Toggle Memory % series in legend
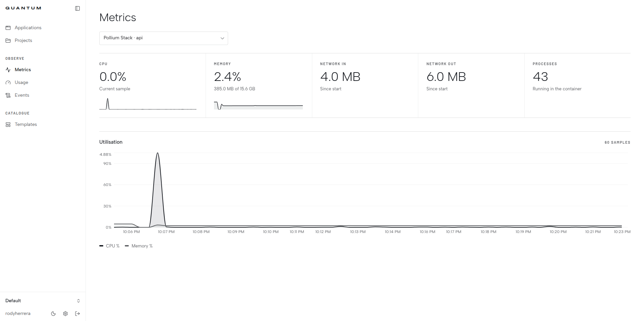 (139, 246)
